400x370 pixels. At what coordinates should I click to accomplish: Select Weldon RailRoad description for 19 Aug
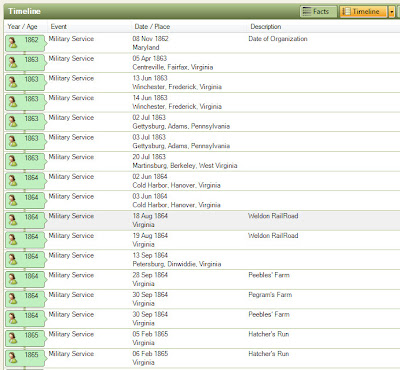coord(273,235)
